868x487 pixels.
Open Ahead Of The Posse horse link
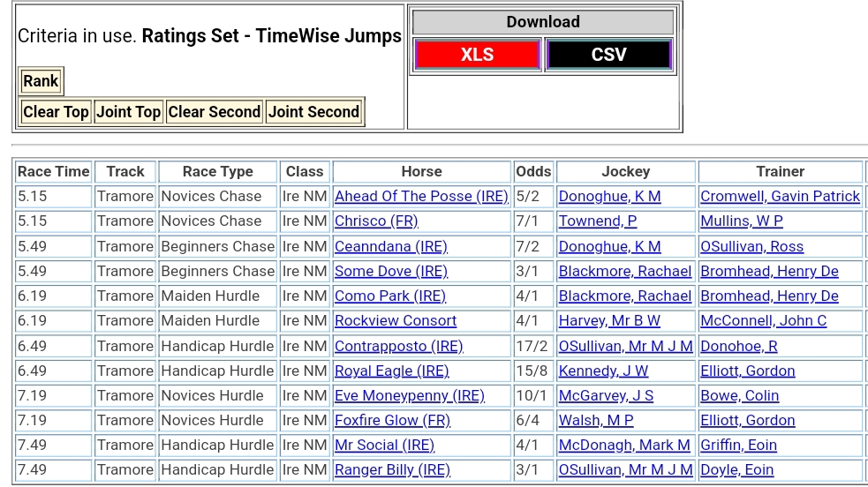pyautogui.click(x=421, y=196)
